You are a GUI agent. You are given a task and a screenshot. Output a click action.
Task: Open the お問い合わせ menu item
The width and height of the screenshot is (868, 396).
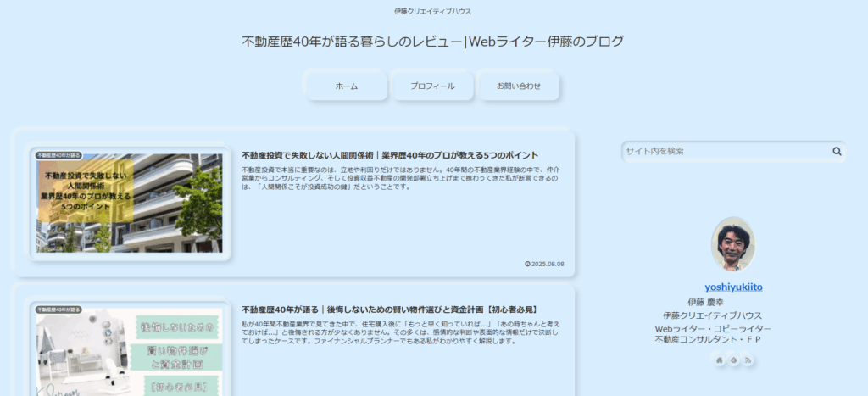pos(519,86)
